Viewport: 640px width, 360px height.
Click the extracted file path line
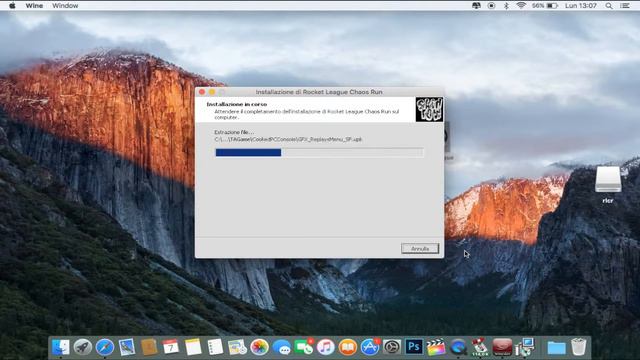click(288, 140)
